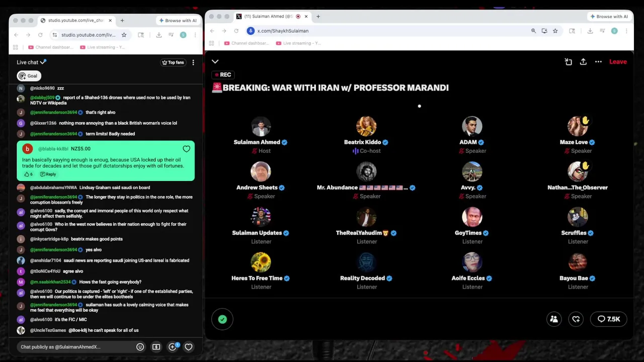Viewport: 644px width, 362px height.
Task: Click the @Gixxer1266 chat username
Action: pos(43,123)
